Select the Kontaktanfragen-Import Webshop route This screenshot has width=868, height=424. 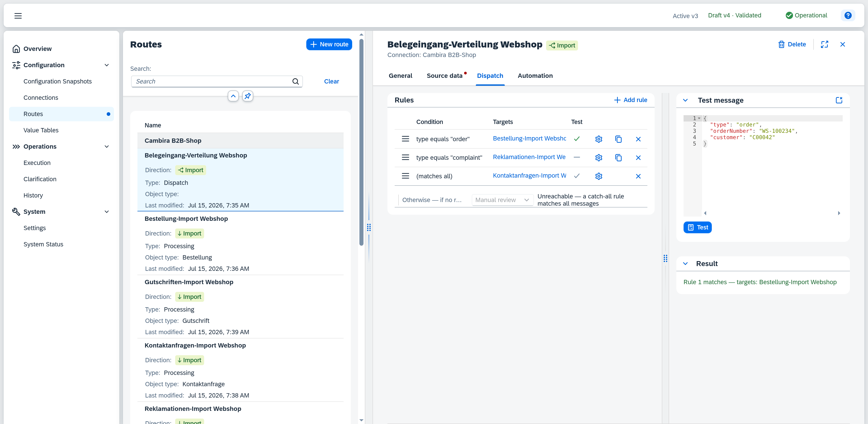(x=240, y=370)
